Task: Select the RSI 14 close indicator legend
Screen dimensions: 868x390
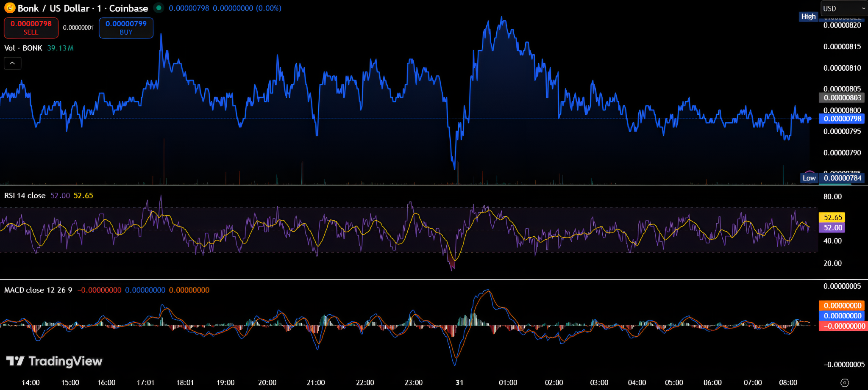Action: pos(25,196)
